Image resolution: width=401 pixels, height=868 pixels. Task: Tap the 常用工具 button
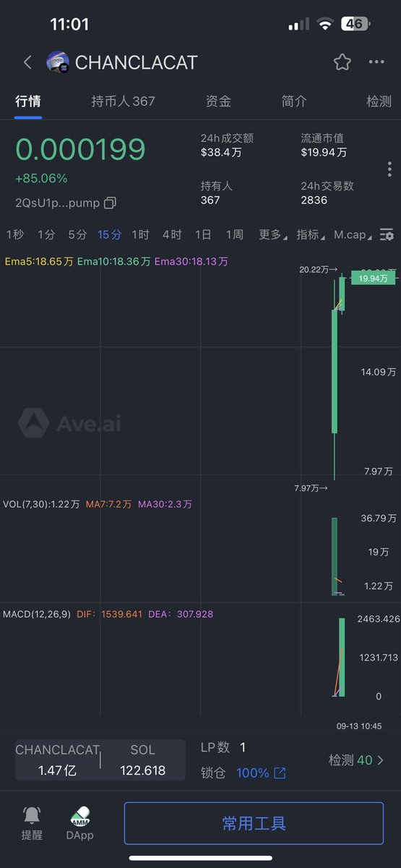pos(254,823)
